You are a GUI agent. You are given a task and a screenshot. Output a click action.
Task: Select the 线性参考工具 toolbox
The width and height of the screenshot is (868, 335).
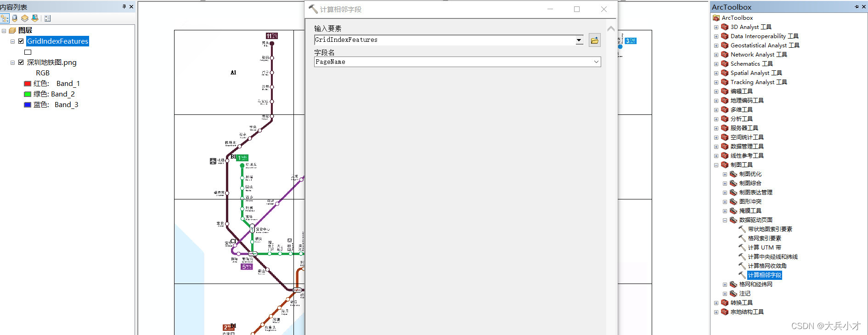(747, 156)
